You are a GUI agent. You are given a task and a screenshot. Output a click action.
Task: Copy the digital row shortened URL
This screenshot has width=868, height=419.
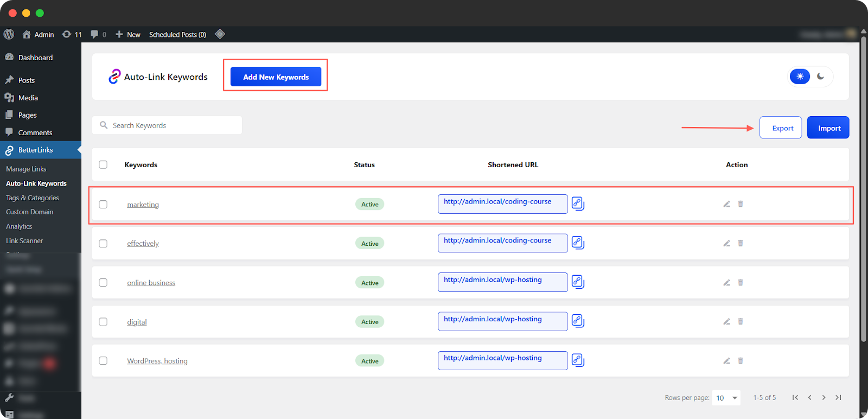pyautogui.click(x=578, y=321)
